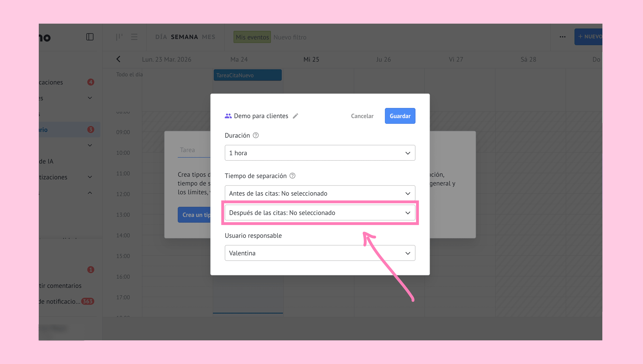This screenshot has height=364, width=643.
Task: Open Antes de las citas dropdown
Action: pos(320,193)
